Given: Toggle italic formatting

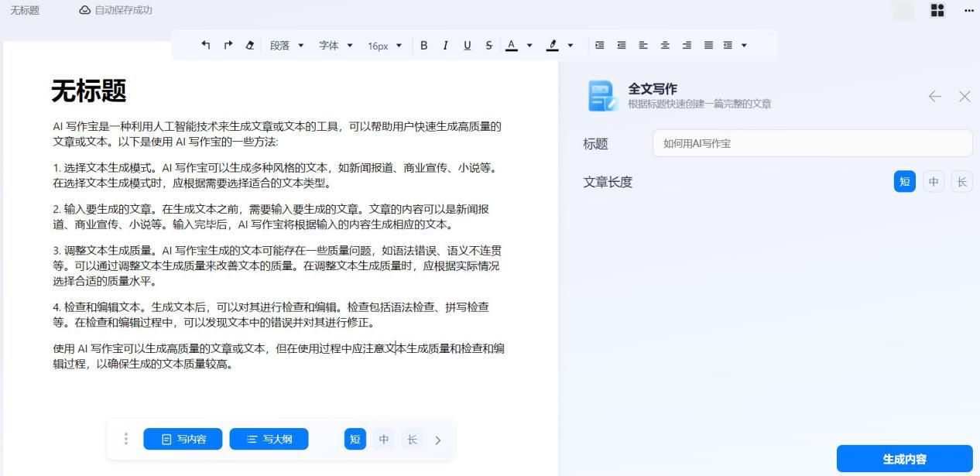Looking at the screenshot, I should 445,45.
